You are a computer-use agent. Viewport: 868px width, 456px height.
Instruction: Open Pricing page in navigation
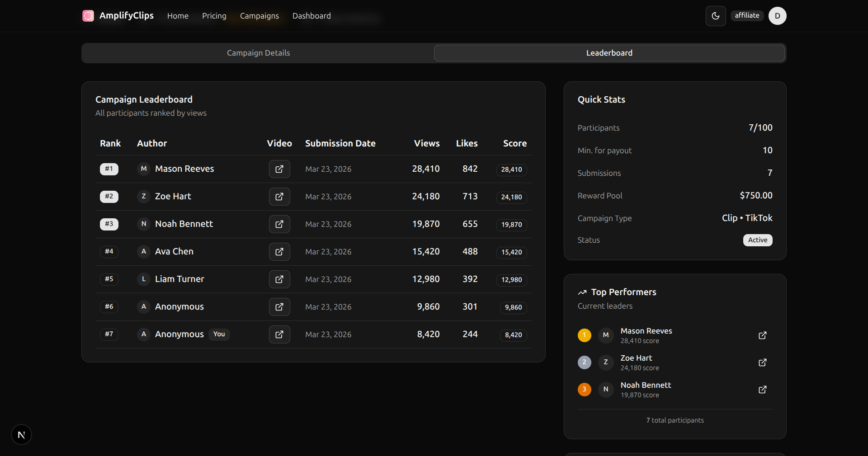click(x=214, y=16)
